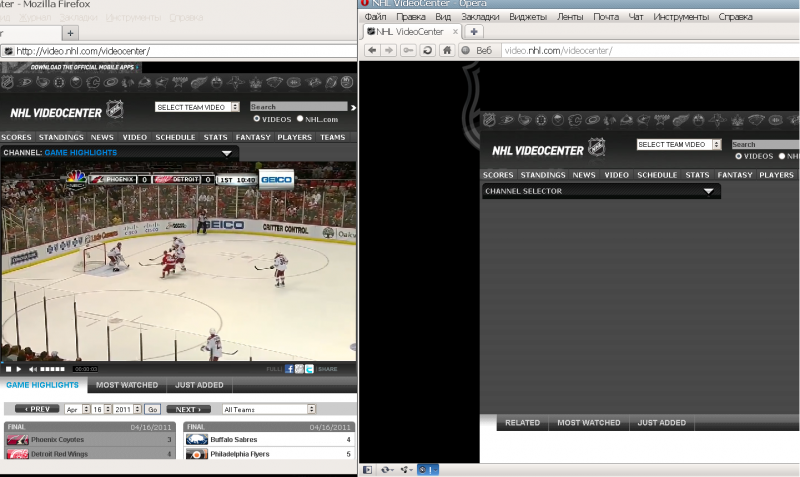Select GAME HIGHLIGHTS tab
Screen dimensions: 800x477
click(x=43, y=385)
